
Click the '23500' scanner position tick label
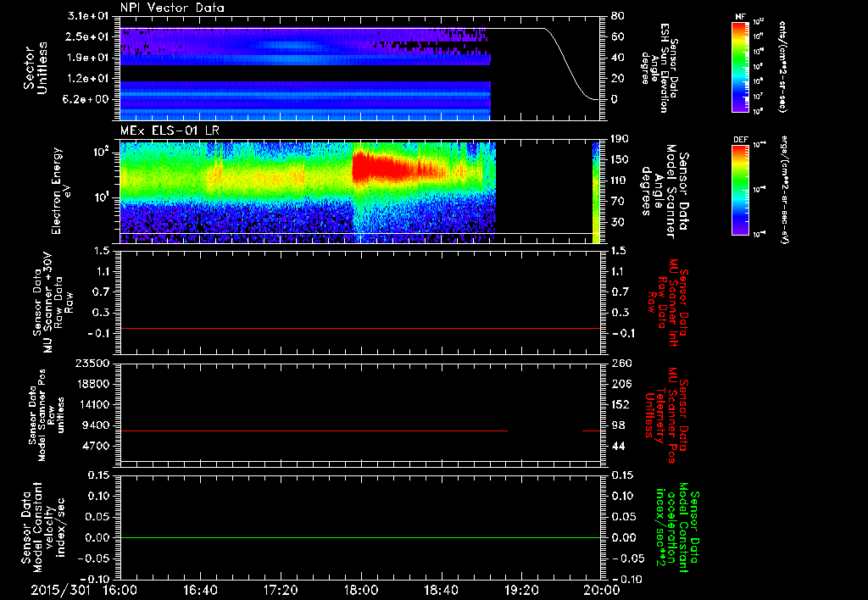(x=92, y=364)
